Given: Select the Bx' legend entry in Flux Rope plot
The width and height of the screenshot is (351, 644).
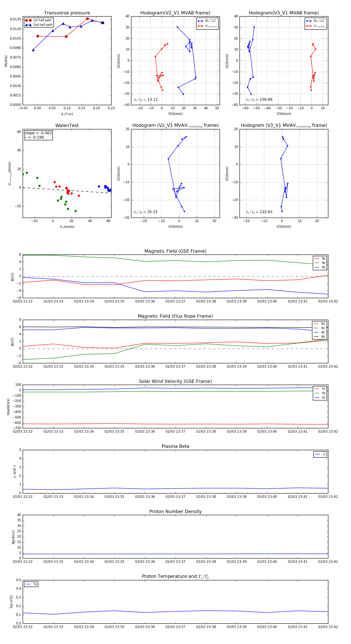Looking at the screenshot, I should [x=320, y=324].
